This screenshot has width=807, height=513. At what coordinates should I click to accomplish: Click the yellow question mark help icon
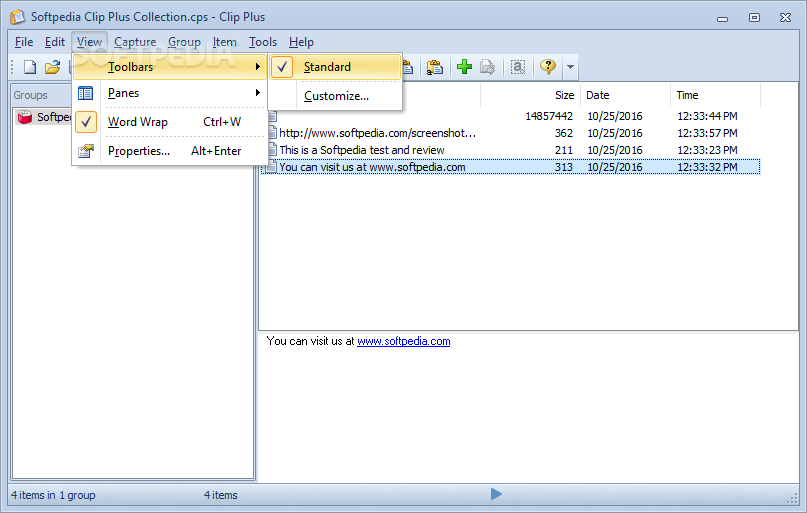point(548,66)
